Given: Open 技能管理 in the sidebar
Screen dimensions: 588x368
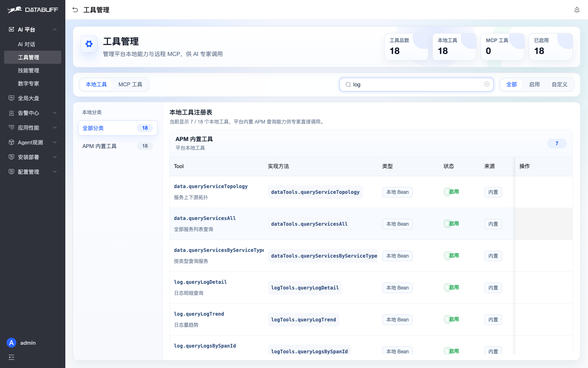Looking at the screenshot, I should pyautogui.click(x=33, y=70).
